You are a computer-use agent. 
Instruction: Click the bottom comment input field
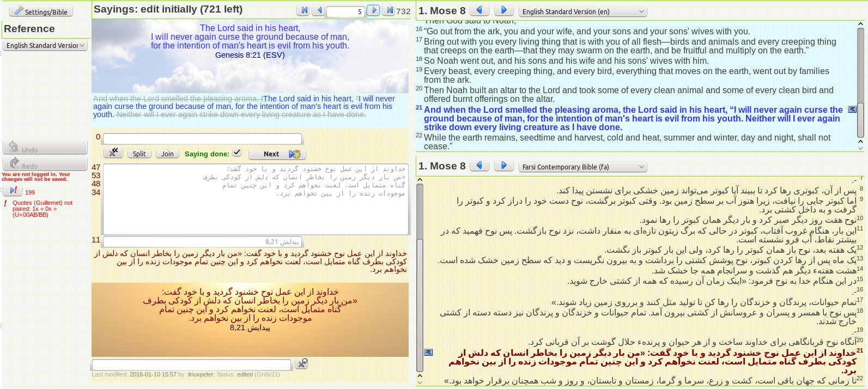192,364
